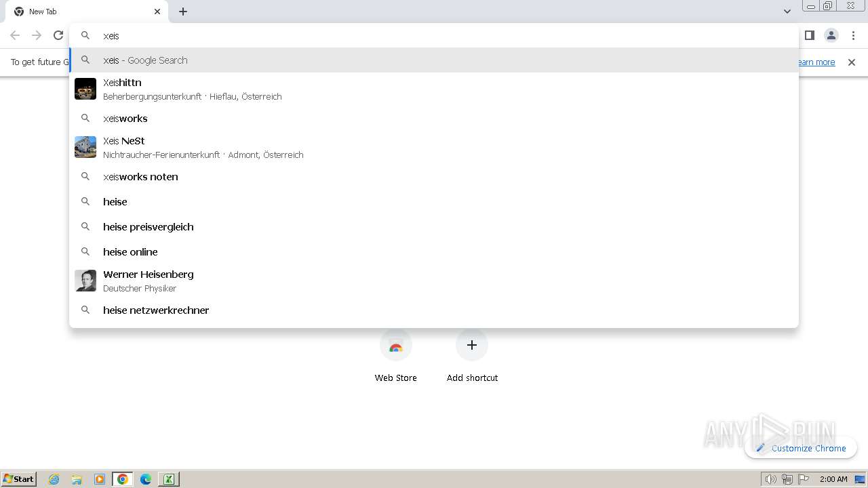Select the New Tab tab
868x488 pixels.
(x=87, y=12)
